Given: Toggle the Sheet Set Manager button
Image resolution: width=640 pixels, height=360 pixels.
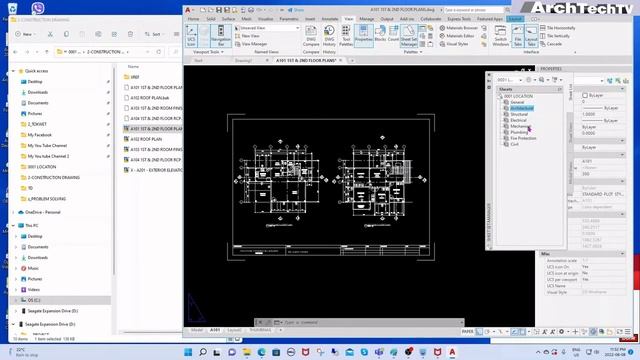Looking at the screenshot, I should click(x=409, y=36).
